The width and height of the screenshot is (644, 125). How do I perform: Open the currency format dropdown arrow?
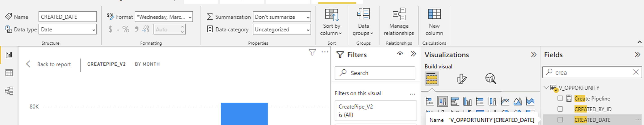(118, 30)
